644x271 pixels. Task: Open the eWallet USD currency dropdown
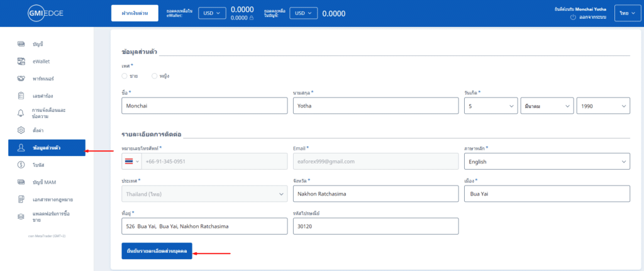point(212,13)
